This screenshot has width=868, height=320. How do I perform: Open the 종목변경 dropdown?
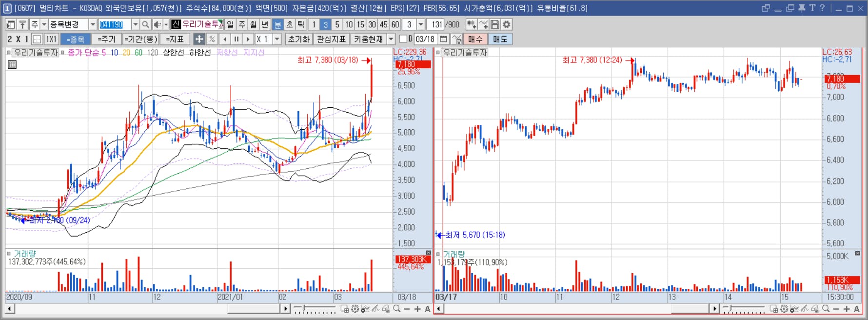pyautogui.click(x=93, y=24)
